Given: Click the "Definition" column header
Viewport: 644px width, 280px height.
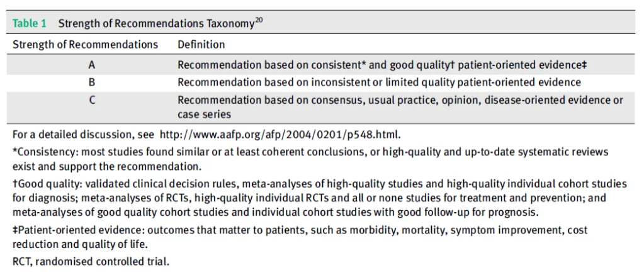Looking at the screenshot, I should 201,45.
